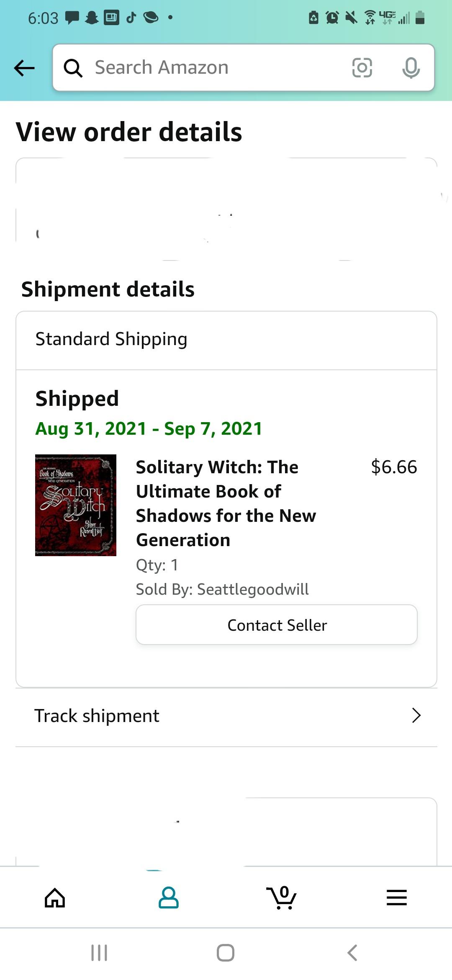The height and width of the screenshot is (980, 452).
Task: Tap Android home navigation button
Action: 226,953
